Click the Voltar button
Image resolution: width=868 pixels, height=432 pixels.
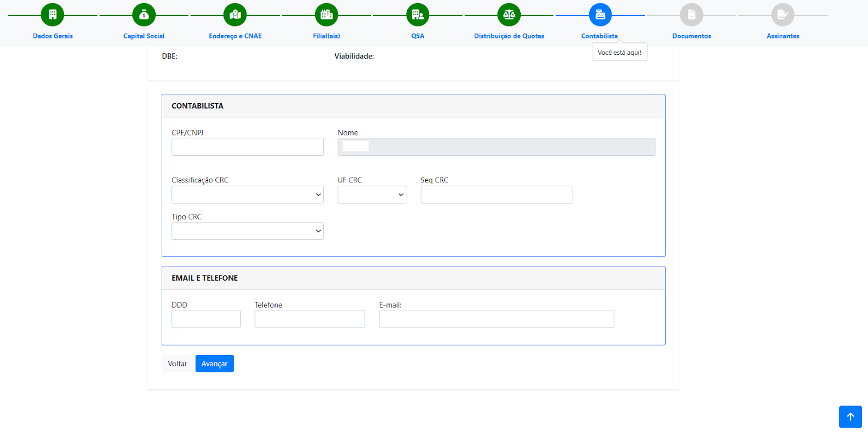click(177, 364)
